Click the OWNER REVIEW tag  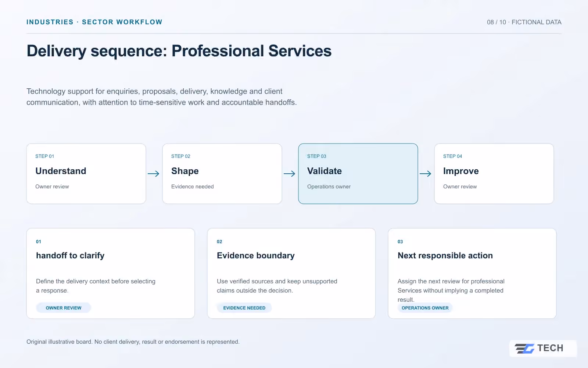64,308
